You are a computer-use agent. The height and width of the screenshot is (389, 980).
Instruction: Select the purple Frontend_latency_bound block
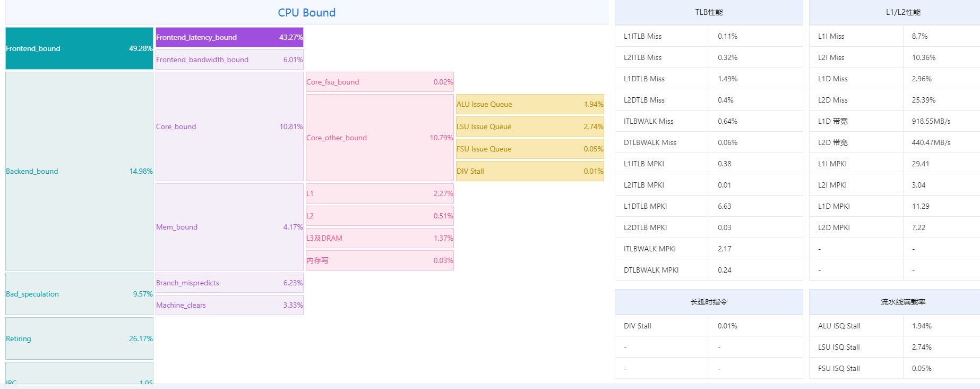tap(229, 37)
